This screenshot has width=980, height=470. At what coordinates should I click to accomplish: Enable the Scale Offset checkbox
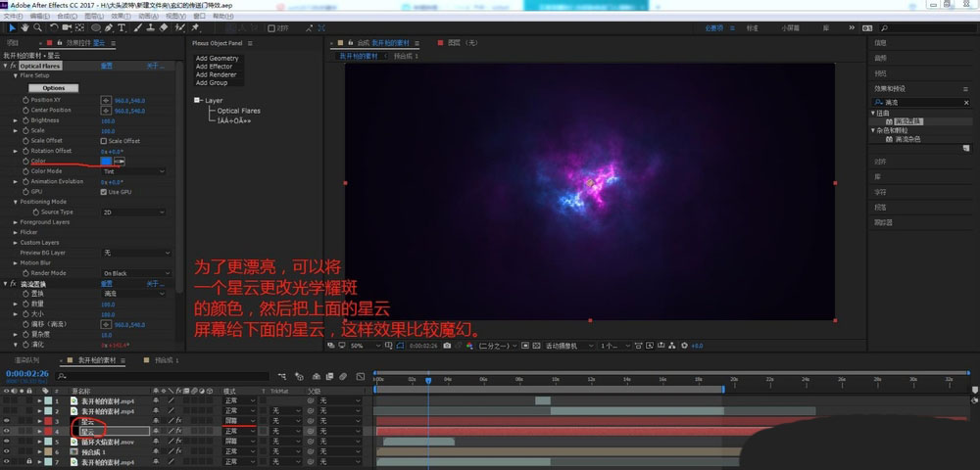click(104, 141)
